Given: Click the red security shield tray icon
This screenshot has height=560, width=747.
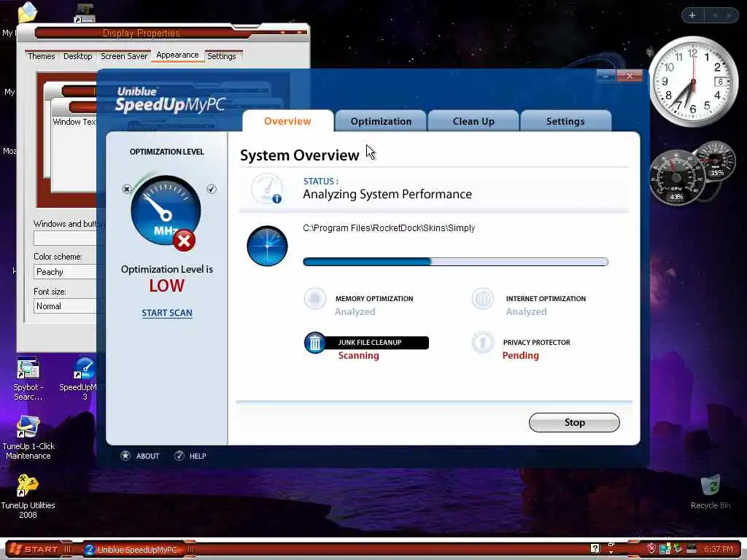Looking at the screenshot, I should (651, 548).
